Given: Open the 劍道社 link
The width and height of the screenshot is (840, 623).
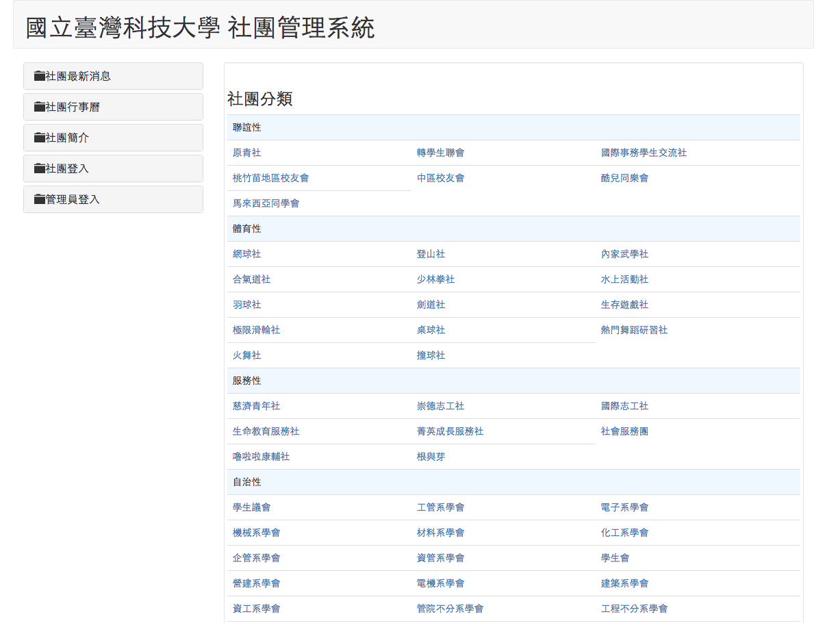Looking at the screenshot, I should pyautogui.click(x=431, y=305).
